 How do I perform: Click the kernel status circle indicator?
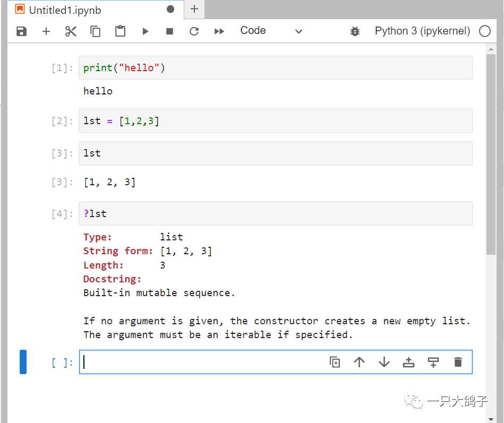[x=484, y=31]
